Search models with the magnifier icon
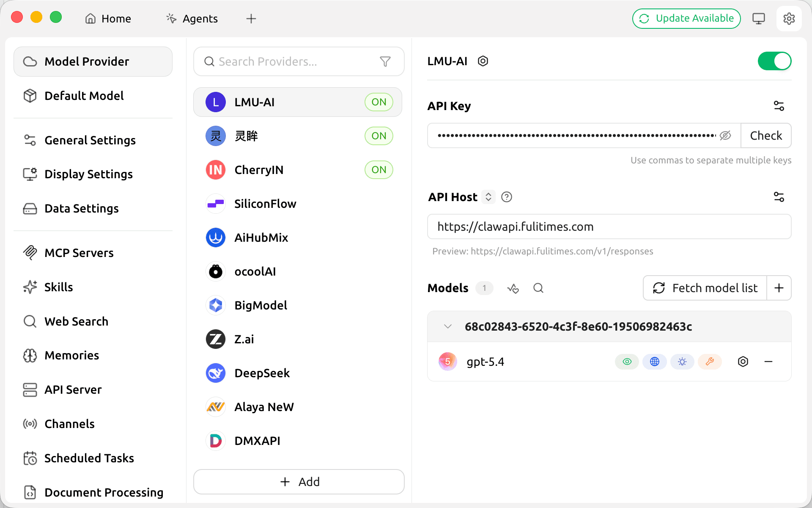Viewport: 812px width, 508px height. [x=538, y=288]
